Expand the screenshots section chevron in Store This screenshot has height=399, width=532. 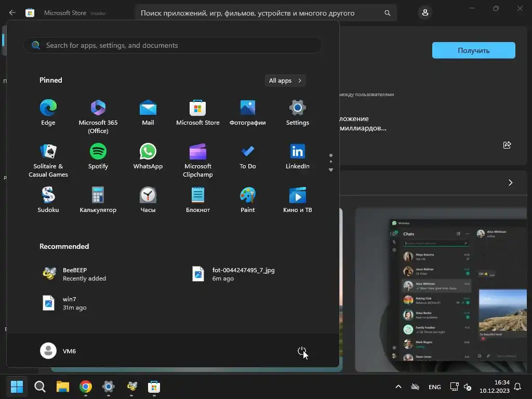[x=511, y=183]
